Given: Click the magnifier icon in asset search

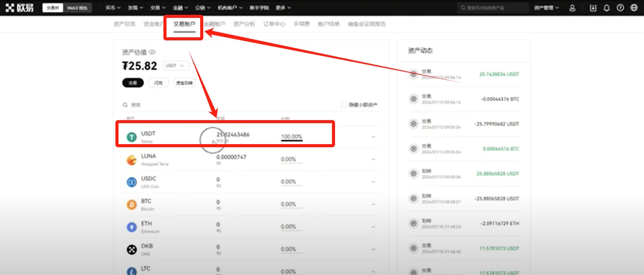Looking at the screenshot, I should click(125, 105).
